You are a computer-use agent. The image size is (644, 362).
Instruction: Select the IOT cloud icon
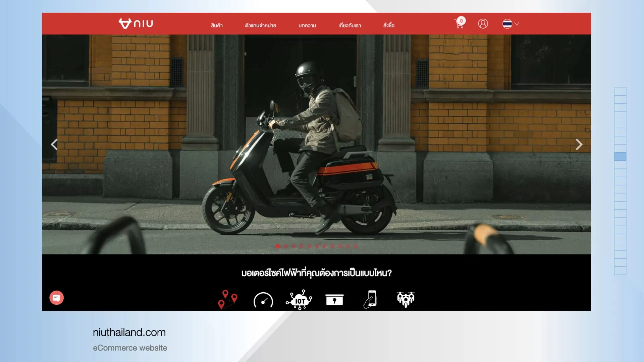coord(299,300)
